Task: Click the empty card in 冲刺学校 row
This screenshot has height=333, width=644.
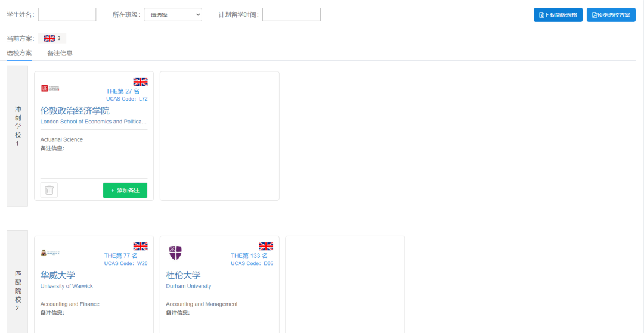Action: point(219,136)
